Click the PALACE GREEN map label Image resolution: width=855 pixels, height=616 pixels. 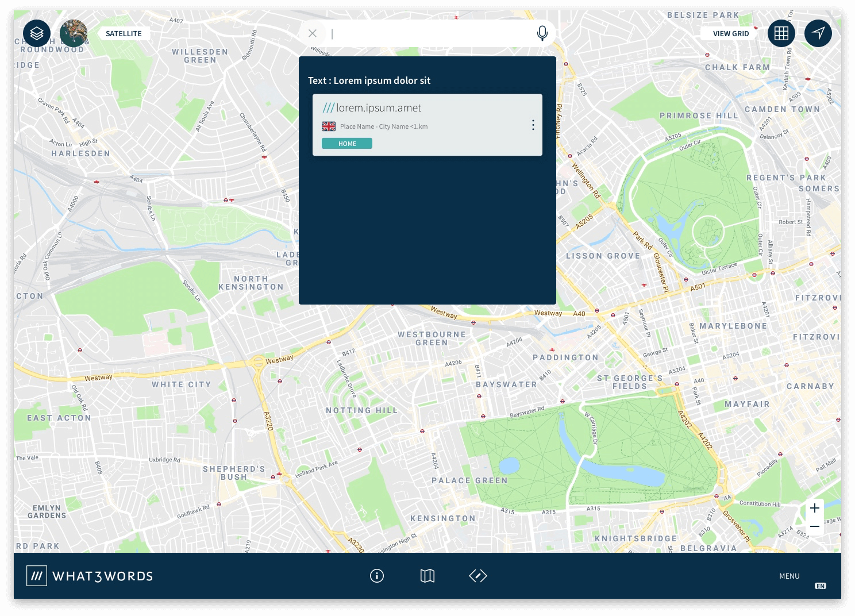pyautogui.click(x=470, y=480)
